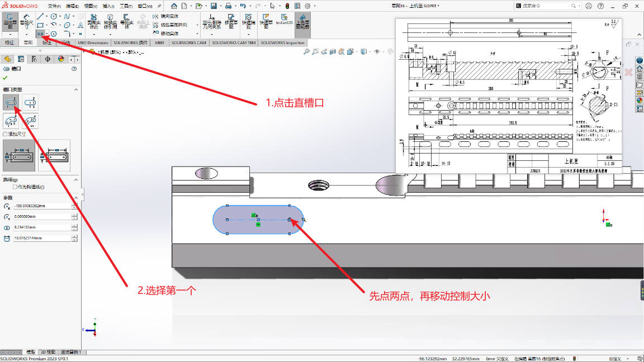Click the Convert Entities tool

[x=110, y=21]
